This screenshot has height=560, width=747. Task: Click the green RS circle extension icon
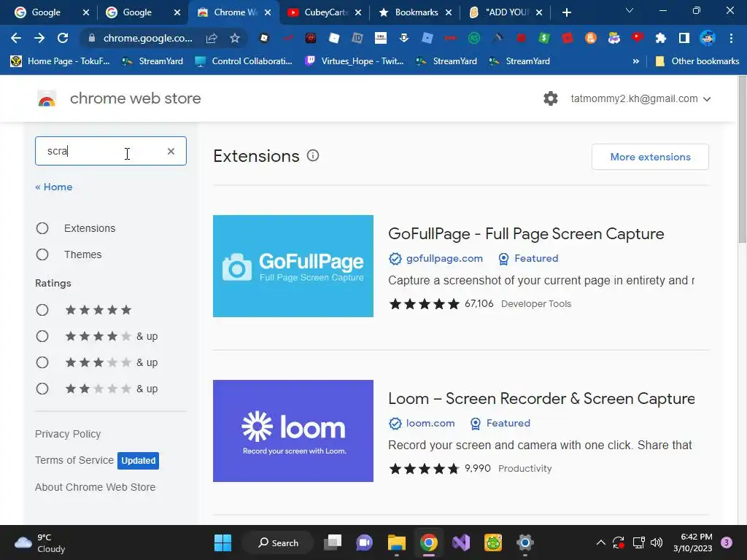473,38
